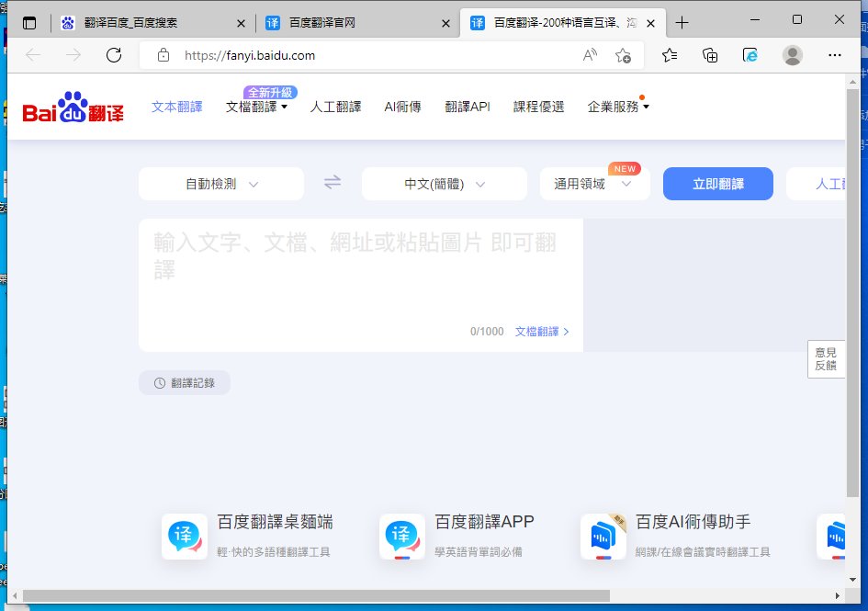868x611 pixels.
Task: Close the active 百度翻译-200种语言互译 tab
Action: 651,23
